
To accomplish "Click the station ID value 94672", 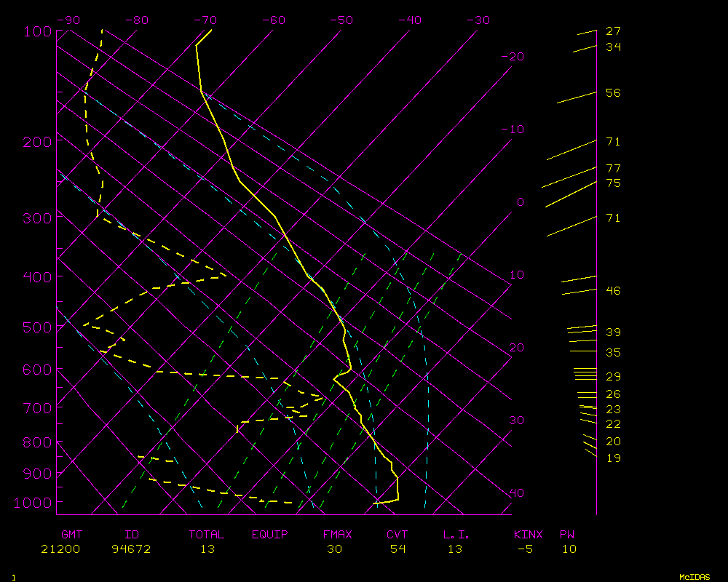I will point(131,549).
